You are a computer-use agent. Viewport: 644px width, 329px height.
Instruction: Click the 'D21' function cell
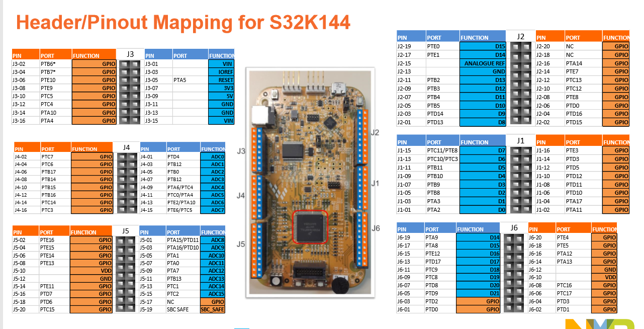(x=478, y=293)
